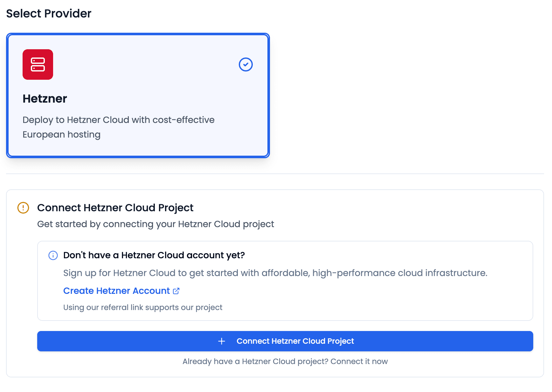
Task: Collapse the Select Provider section
Action: click(x=49, y=13)
